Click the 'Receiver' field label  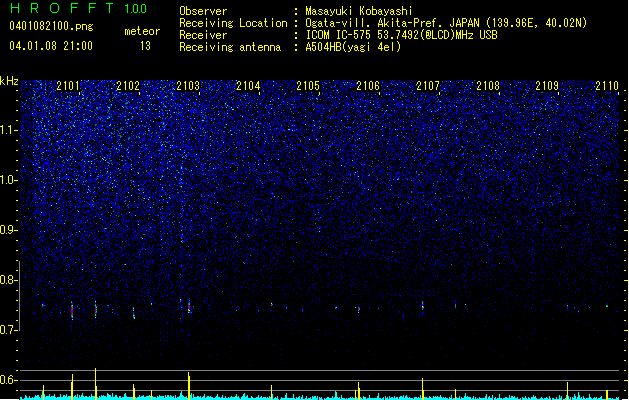click(x=203, y=35)
